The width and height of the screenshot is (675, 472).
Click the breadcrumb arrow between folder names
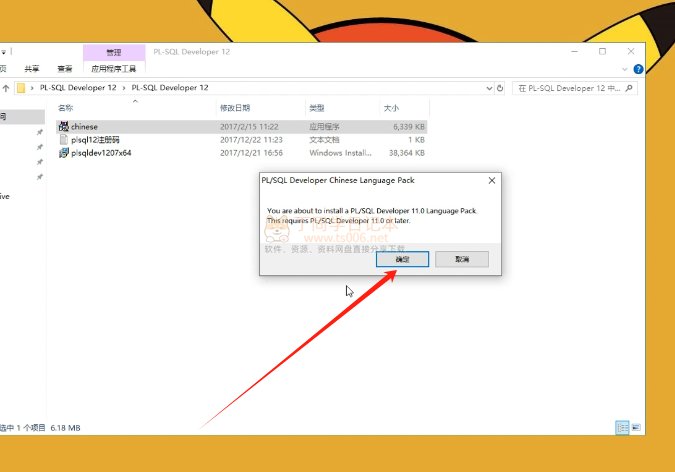point(124,88)
